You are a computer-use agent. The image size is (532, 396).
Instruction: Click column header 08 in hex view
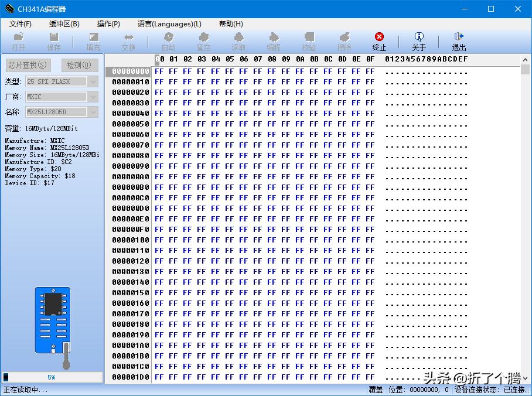tap(272, 59)
